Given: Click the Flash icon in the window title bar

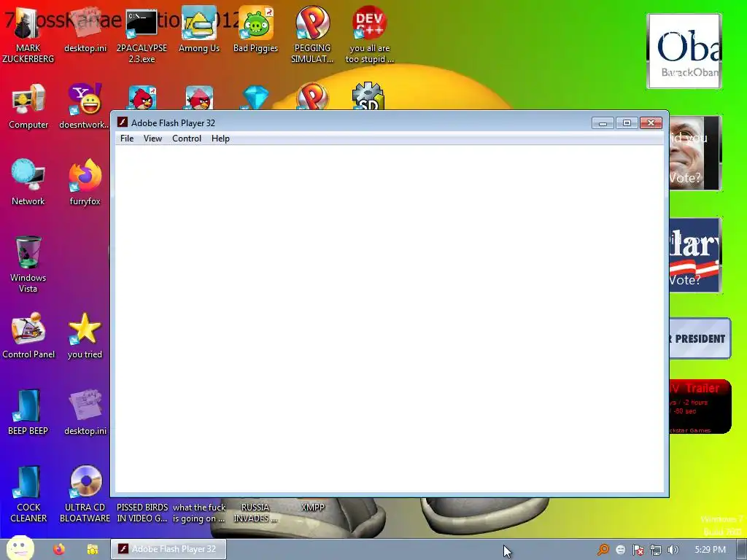Looking at the screenshot, I should pyautogui.click(x=123, y=122).
